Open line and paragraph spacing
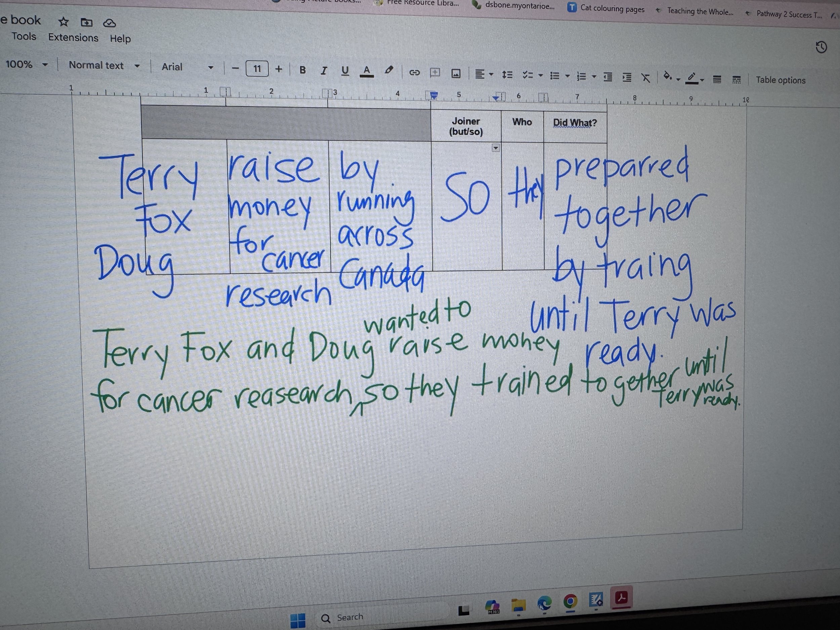The height and width of the screenshot is (630, 840). [x=507, y=75]
